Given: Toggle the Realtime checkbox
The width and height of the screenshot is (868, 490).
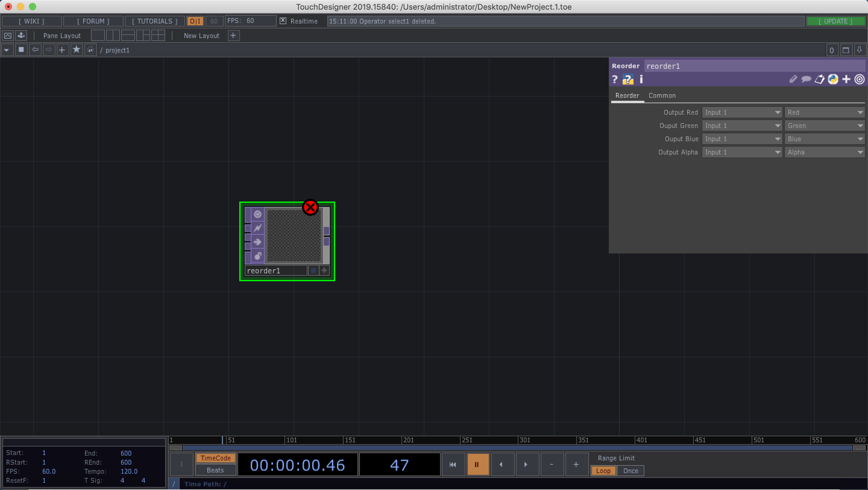Looking at the screenshot, I should point(283,21).
